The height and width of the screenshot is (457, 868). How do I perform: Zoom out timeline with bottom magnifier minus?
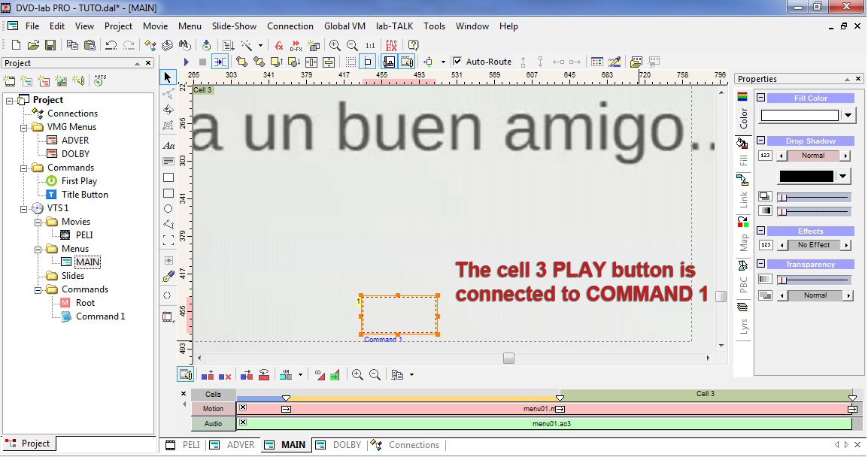[x=375, y=375]
